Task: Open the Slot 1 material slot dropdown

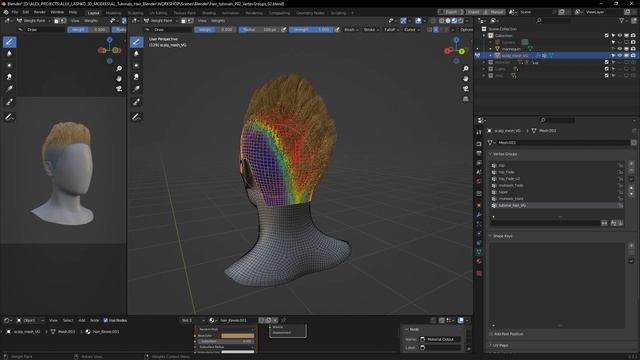Action: coord(193,320)
